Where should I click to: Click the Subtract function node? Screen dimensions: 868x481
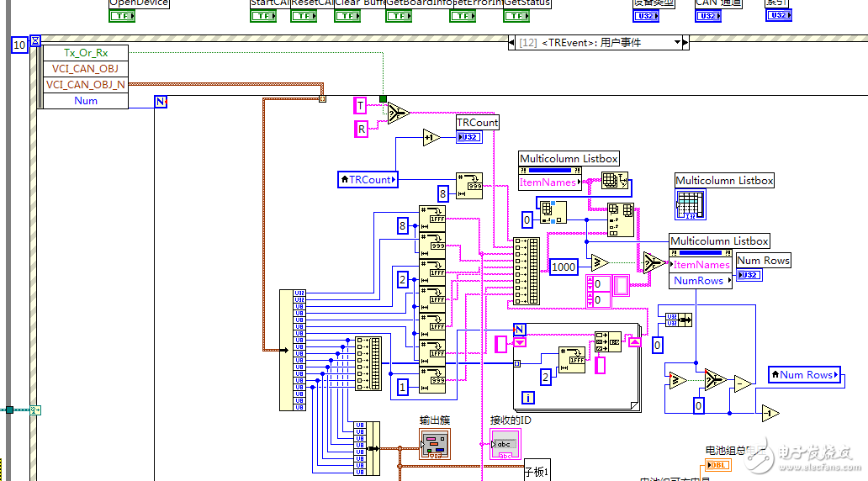743,383
